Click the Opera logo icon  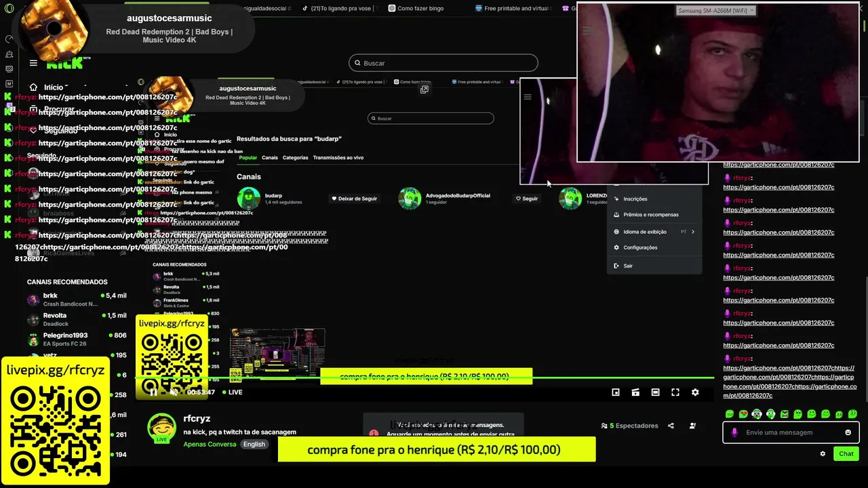pyautogui.click(x=9, y=7)
